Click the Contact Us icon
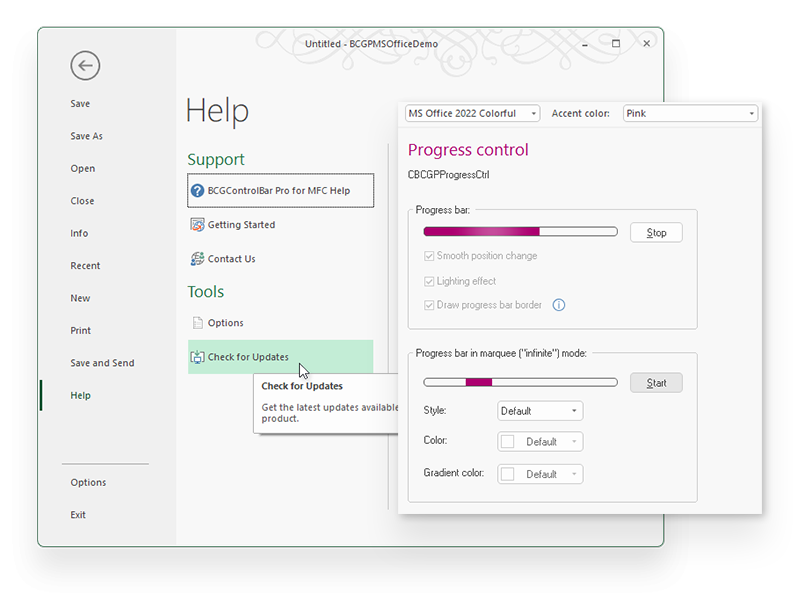Viewport: 800px width, 600px height. [x=198, y=259]
